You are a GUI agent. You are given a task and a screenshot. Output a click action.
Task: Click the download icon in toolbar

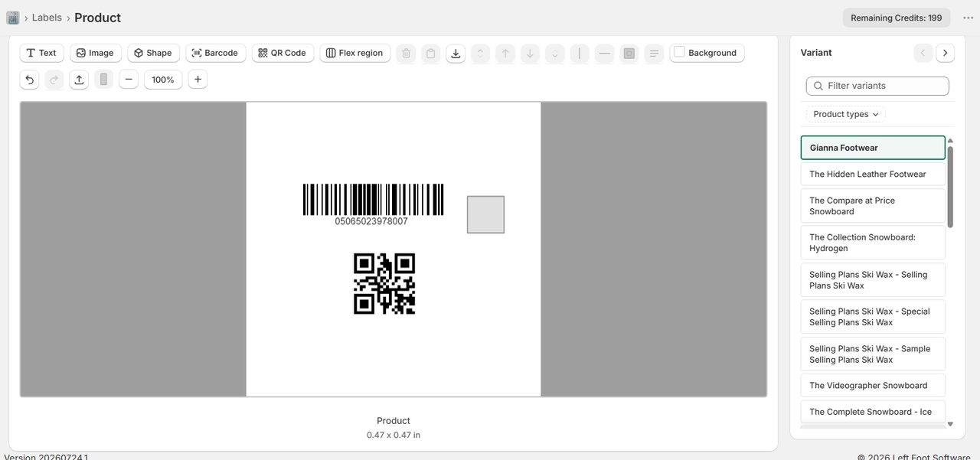[456, 54]
